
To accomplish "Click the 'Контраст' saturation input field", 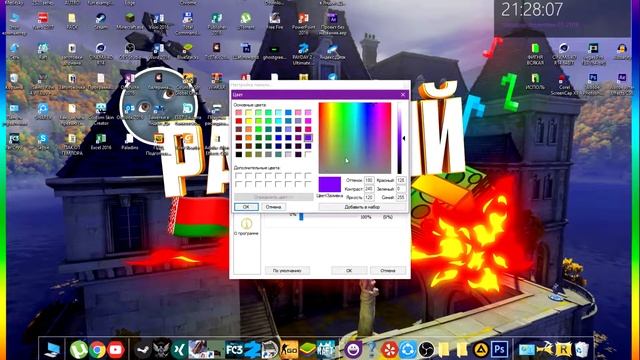I will [369, 189].
